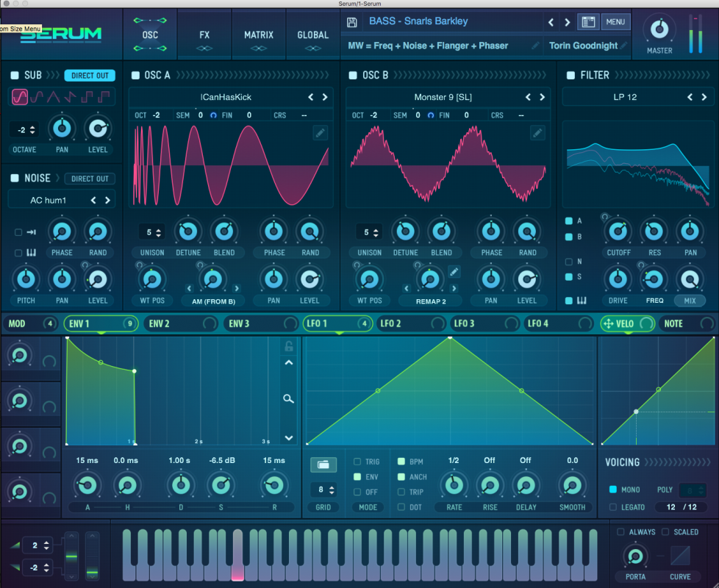
Task: Toggle the SUB oscillator on/off
Action: pyautogui.click(x=15, y=75)
